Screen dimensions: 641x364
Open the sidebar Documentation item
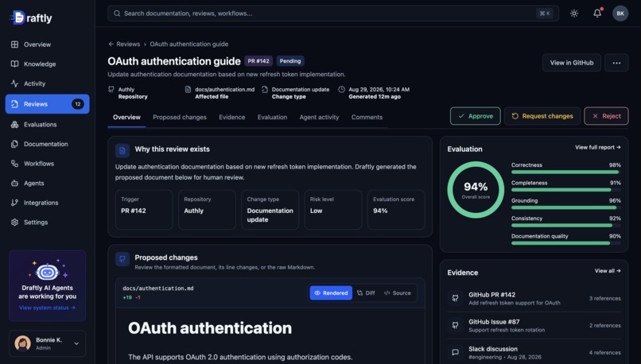48,144
